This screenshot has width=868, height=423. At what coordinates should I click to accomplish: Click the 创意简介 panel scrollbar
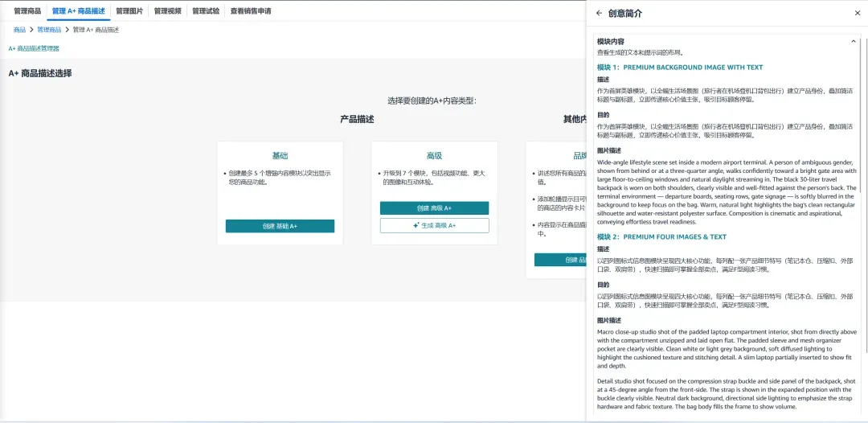[865, 194]
